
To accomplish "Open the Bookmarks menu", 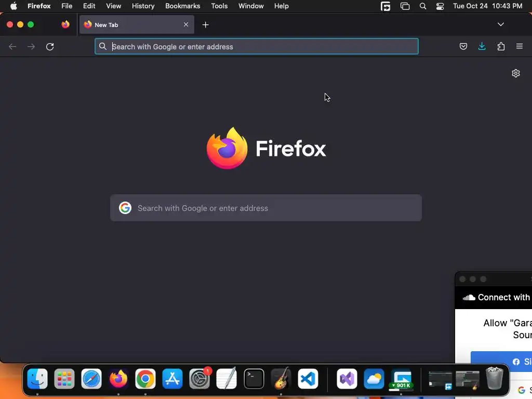I will [x=182, y=6].
